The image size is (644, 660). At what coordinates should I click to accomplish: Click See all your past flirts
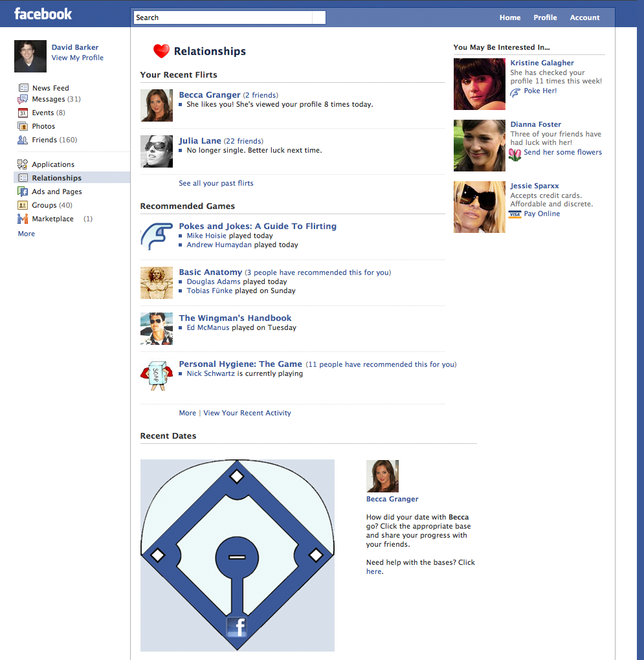[216, 183]
